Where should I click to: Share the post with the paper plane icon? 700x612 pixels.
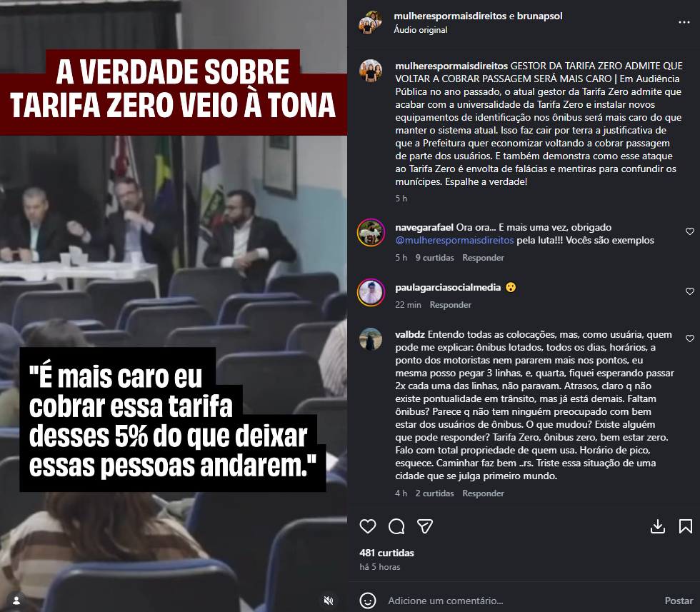(x=424, y=526)
